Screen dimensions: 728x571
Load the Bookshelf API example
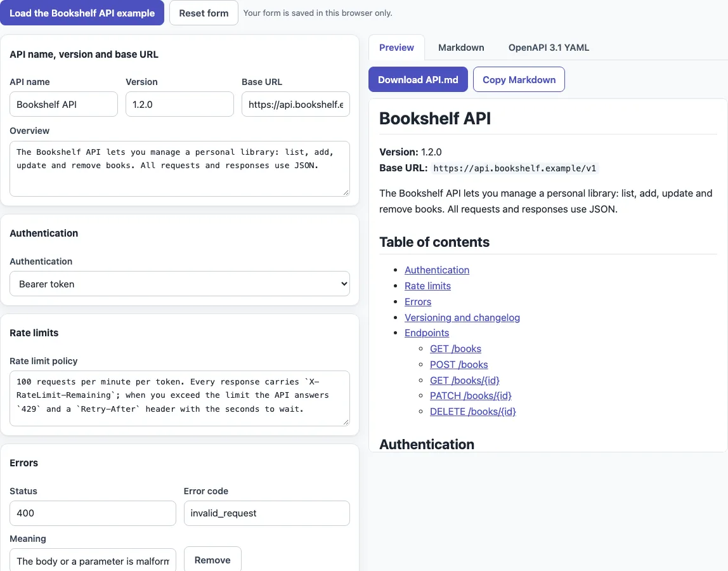[x=82, y=13]
